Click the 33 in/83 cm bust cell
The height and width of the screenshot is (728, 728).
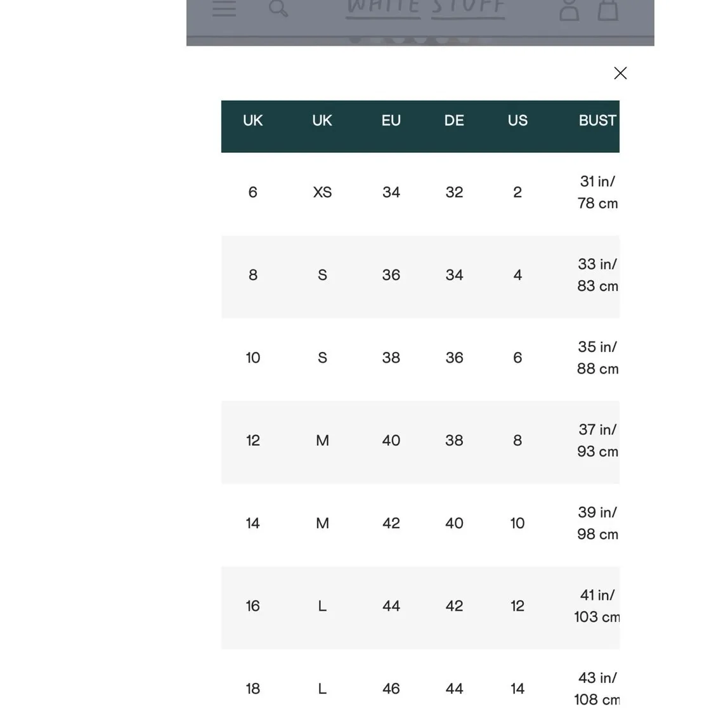coord(597,275)
